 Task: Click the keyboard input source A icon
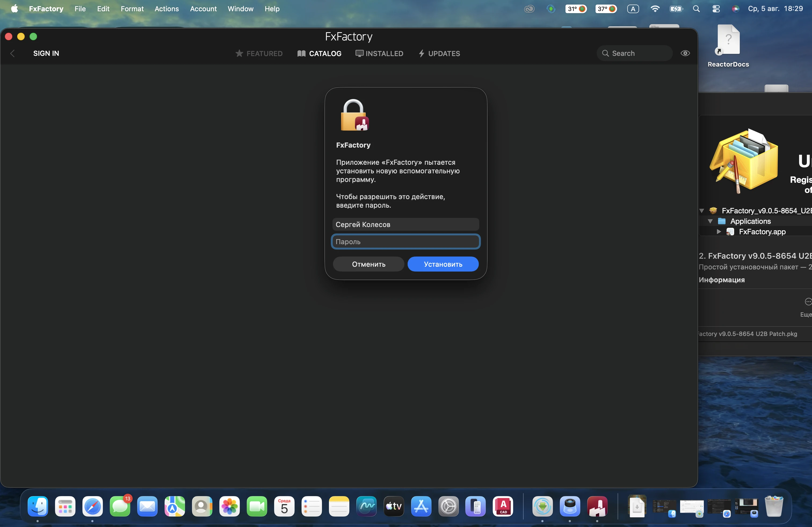pyautogui.click(x=633, y=9)
